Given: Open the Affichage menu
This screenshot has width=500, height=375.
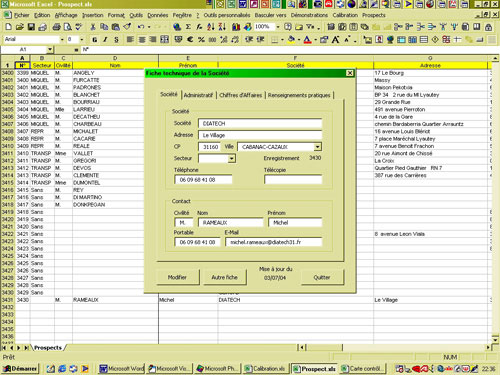Looking at the screenshot, I should [x=66, y=15].
